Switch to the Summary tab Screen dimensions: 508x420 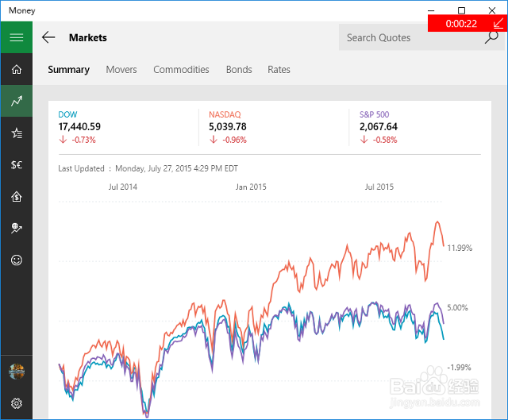[69, 70]
